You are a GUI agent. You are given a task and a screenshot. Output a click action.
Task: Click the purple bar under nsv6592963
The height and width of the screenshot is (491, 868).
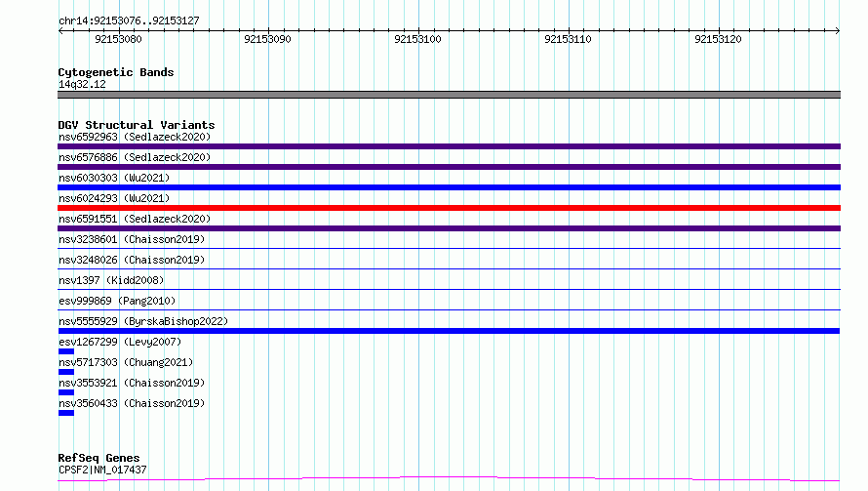449,146
